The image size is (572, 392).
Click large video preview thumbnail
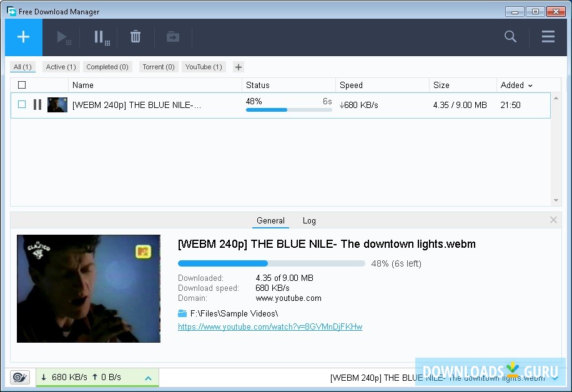(x=89, y=288)
